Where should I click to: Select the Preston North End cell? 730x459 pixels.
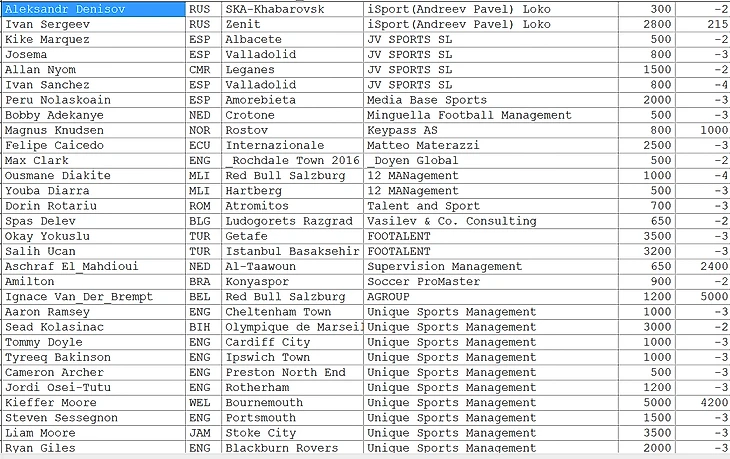pyautogui.click(x=292, y=372)
